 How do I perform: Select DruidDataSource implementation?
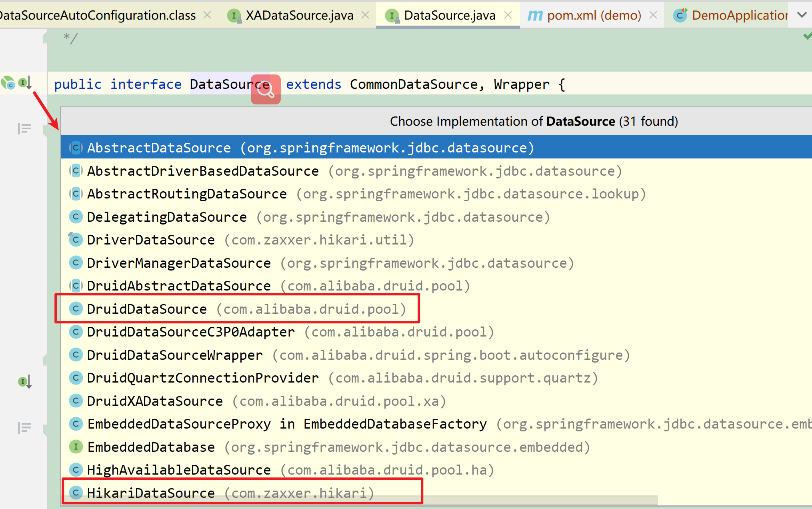click(147, 309)
